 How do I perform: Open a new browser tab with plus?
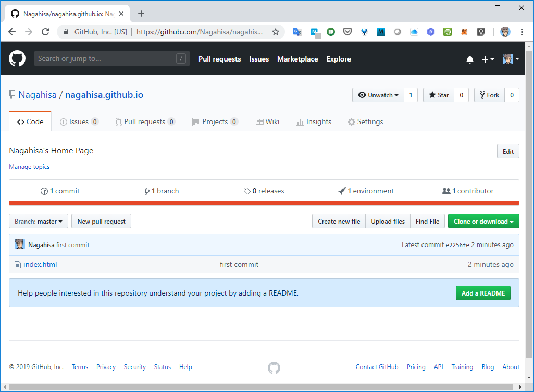click(141, 14)
